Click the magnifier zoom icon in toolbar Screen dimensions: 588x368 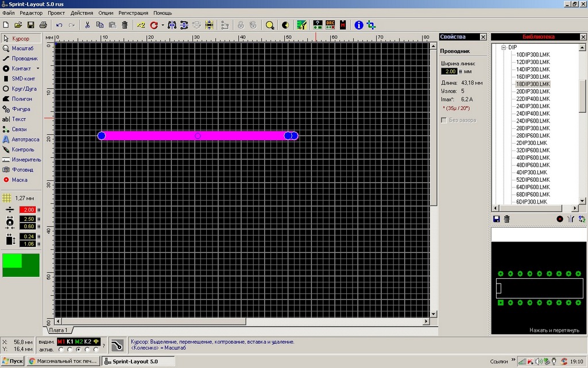coord(270,25)
